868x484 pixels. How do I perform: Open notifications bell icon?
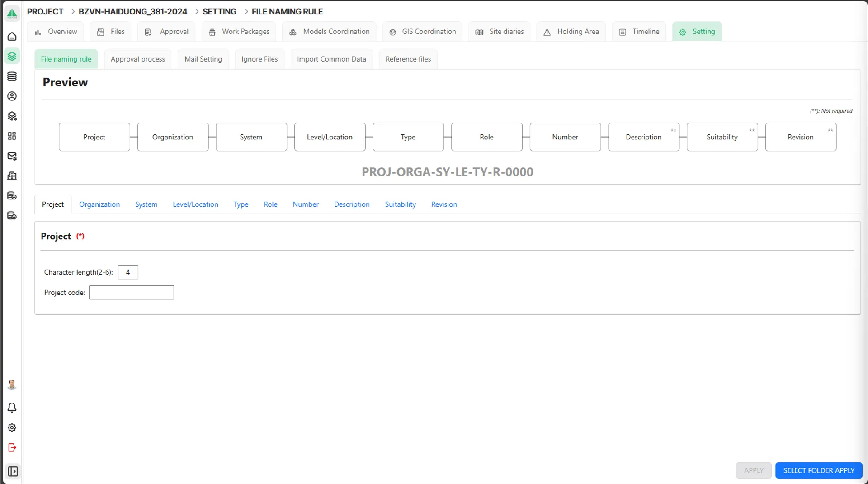coord(12,408)
